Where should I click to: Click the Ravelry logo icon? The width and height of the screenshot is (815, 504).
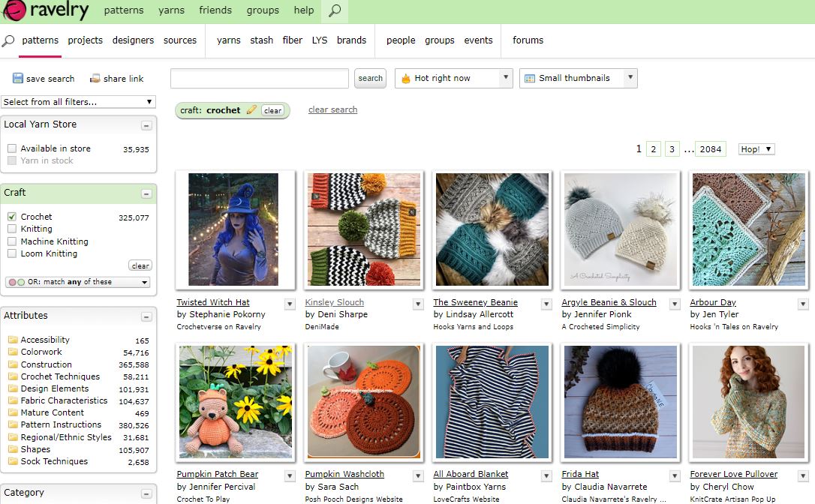pyautogui.click(x=15, y=10)
